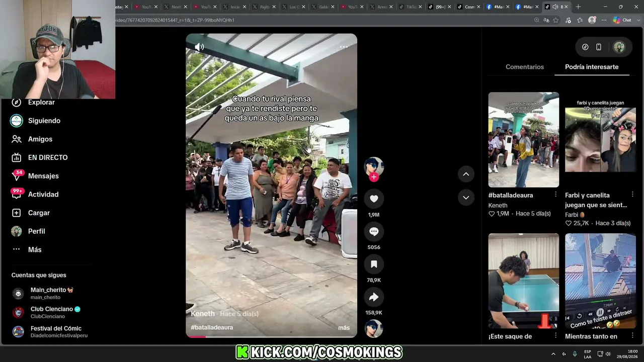This screenshot has height=362, width=644.
Task: Open options for "¡Este saque de" video
Action: [555, 336]
